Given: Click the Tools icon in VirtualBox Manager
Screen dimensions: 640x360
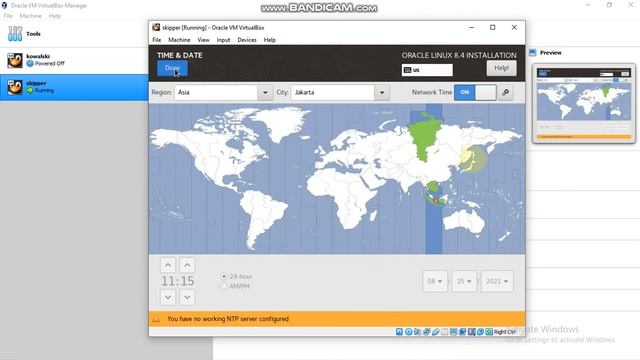Looking at the screenshot, I should point(15,33).
